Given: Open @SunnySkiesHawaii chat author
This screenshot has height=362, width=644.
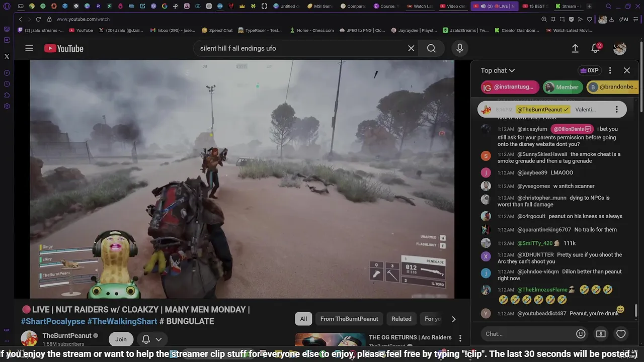Looking at the screenshot, I should click(542, 154).
